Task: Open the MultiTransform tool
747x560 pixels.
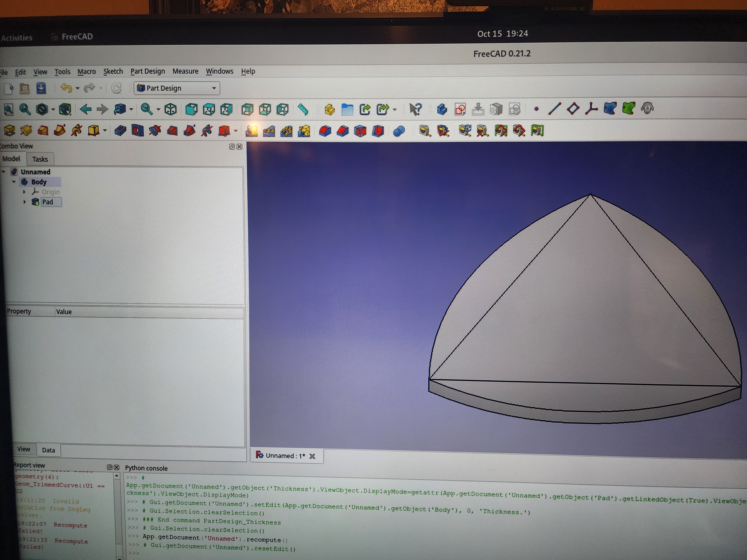Action: pyautogui.click(x=304, y=131)
